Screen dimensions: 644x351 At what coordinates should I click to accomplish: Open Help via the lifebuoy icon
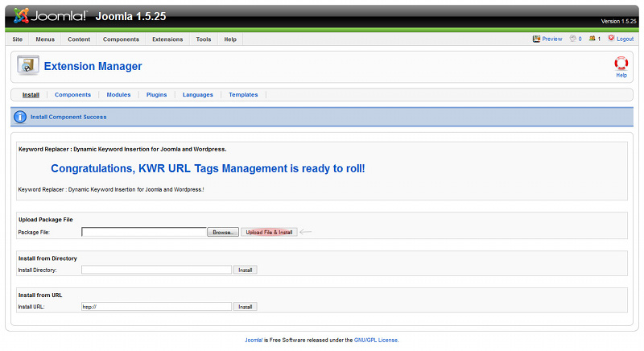[621, 64]
